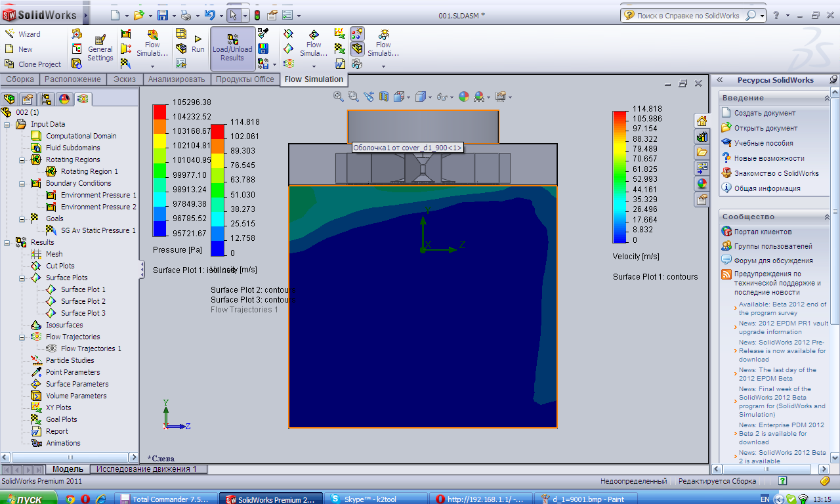The image size is (840, 504).
Task: Switch to the Эскиз tab
Action: (124, 79)
